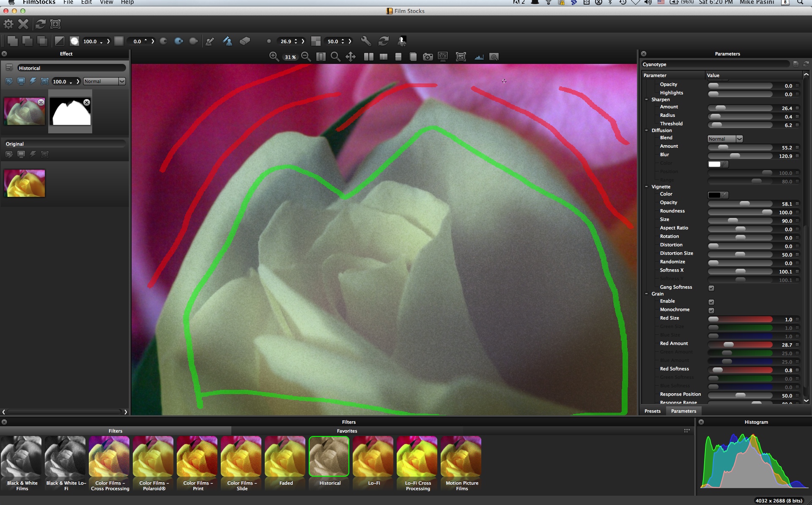The height and width of the screenshot is (505, 812).
Task: Click the black Vignette Color swatch
Action: (714, 195)
